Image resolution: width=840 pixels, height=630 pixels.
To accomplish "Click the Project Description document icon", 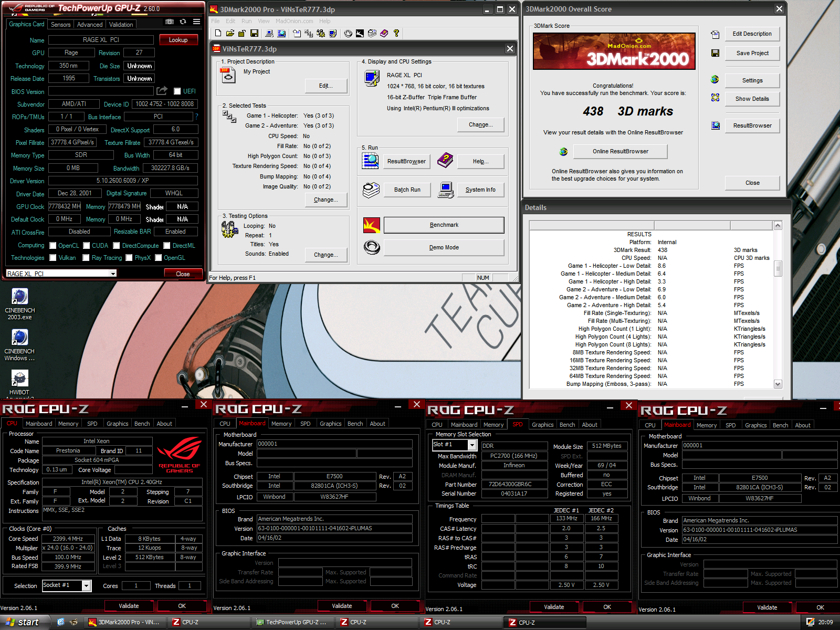I will tap(228, 75).
